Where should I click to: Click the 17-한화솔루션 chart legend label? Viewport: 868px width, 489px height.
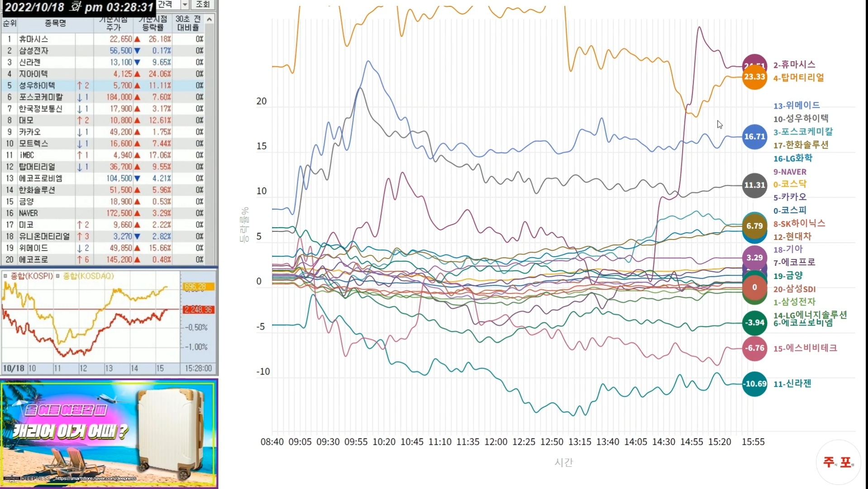[x=801, y=145]
